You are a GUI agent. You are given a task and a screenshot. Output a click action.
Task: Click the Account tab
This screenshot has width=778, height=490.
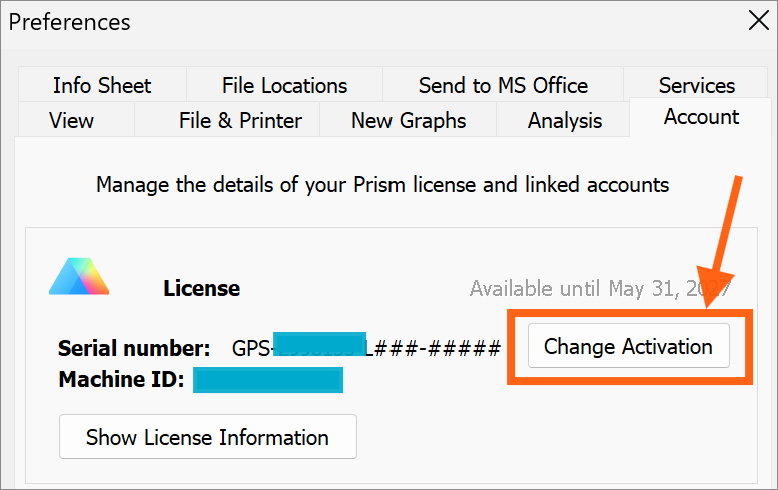[701, 117]
